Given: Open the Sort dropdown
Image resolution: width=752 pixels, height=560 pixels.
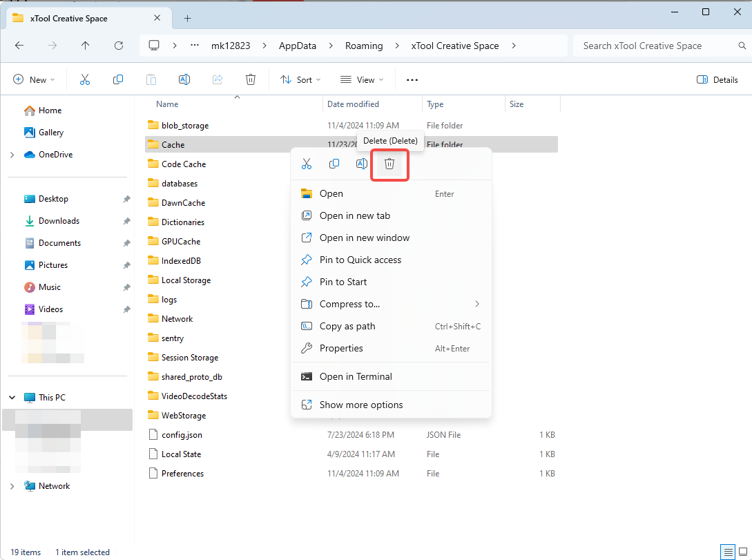Looking at the screenshot, I should [300, 79].
